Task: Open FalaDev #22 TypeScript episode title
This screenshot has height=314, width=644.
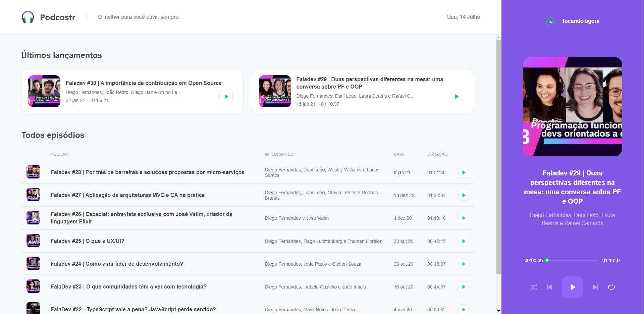Action: point(133,309)
